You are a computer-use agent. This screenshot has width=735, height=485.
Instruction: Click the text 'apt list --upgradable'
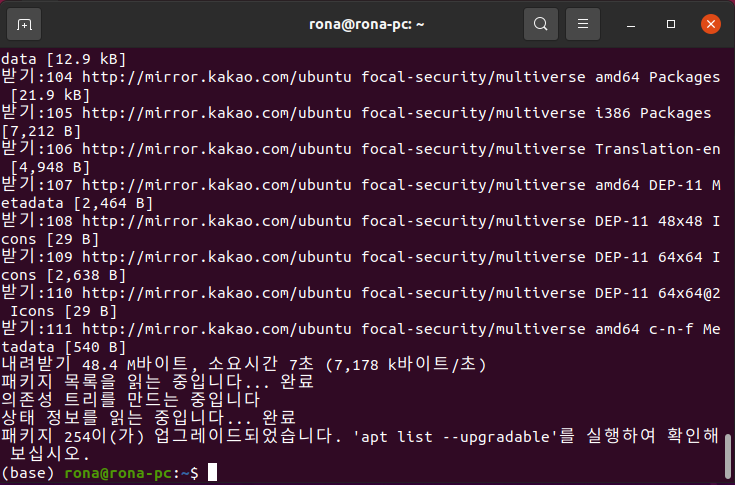[x=455, y=437]
